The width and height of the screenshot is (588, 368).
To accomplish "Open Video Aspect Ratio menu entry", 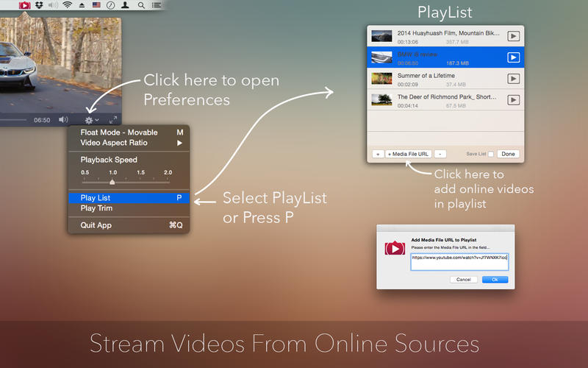I will 129,143.
